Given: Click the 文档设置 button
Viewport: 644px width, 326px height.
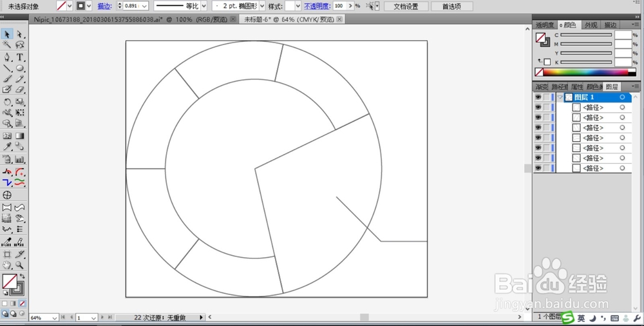Looking at the screenshot, I should coord(406,6).
